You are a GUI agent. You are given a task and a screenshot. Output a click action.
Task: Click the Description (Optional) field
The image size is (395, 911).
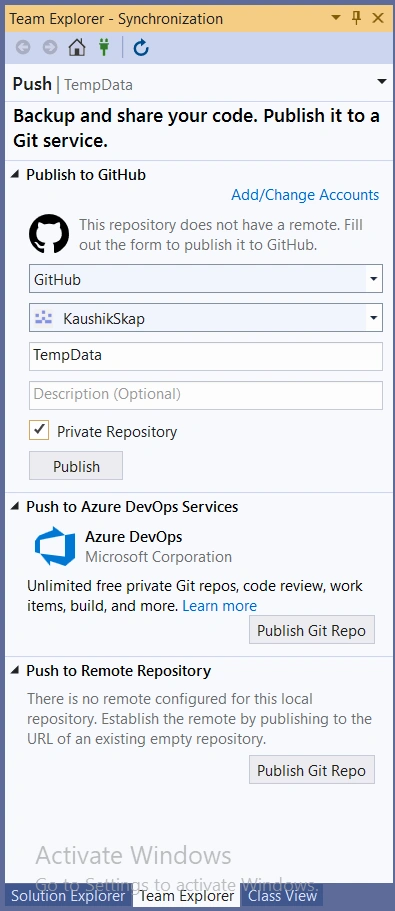tap(206, 395)
